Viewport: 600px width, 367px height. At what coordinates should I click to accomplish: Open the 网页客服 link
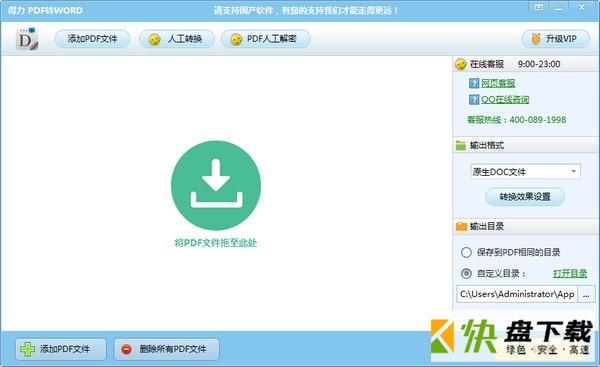498,83
